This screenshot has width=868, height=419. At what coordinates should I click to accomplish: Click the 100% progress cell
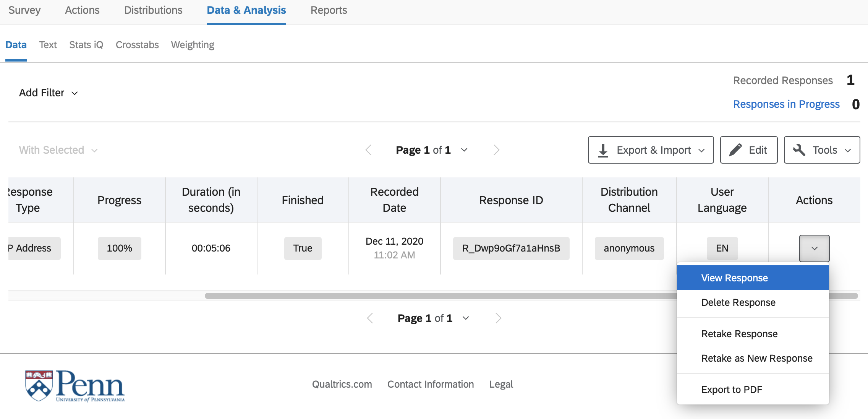click(119, 248)
